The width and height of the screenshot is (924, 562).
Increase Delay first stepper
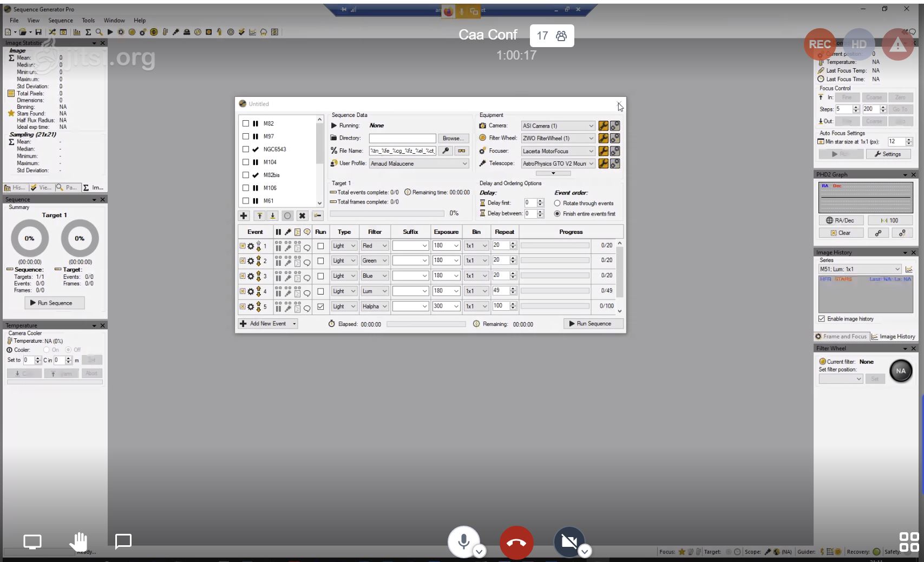(x=540, y=201)
